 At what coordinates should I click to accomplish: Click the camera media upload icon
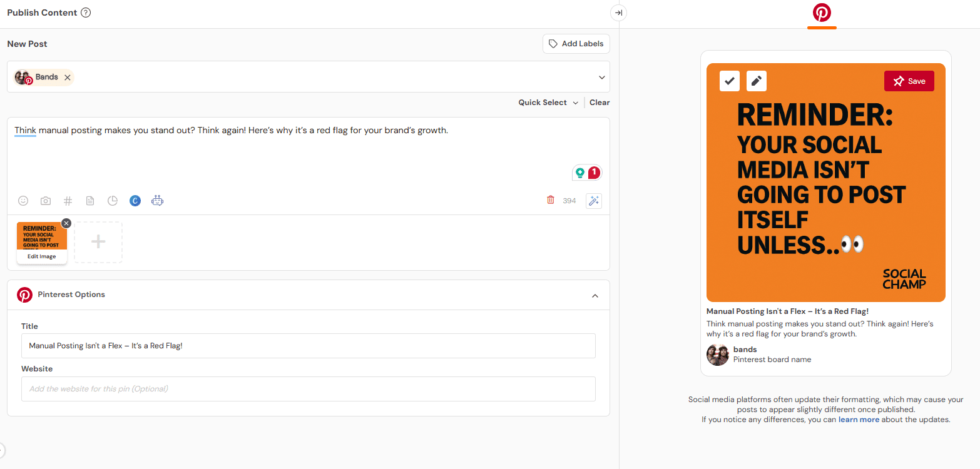click(x=46, y=201)
